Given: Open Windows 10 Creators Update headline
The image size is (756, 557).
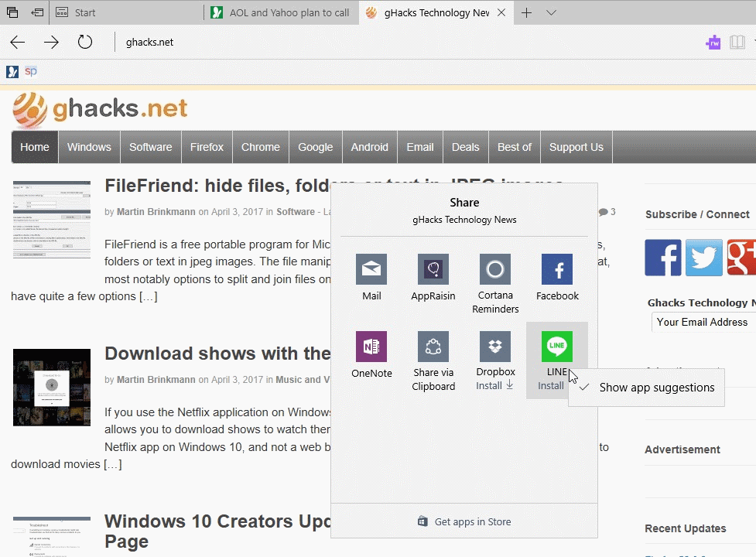Looking at the screenshot, I should (x=217, y=531).
